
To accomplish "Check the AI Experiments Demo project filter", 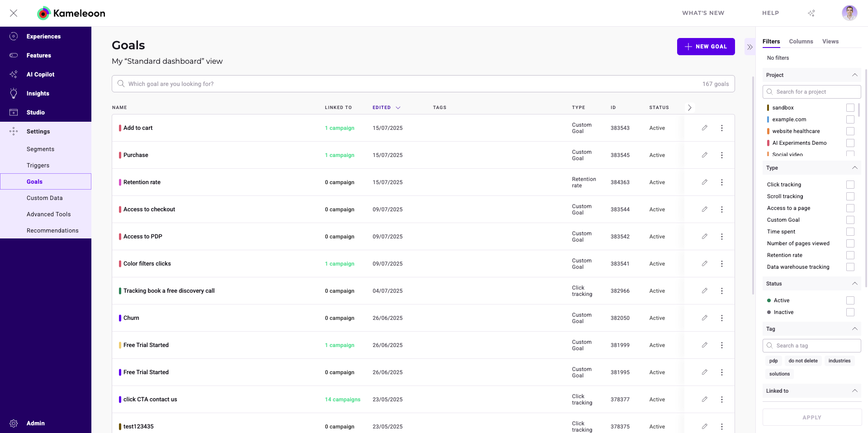I will click(850, 143).
